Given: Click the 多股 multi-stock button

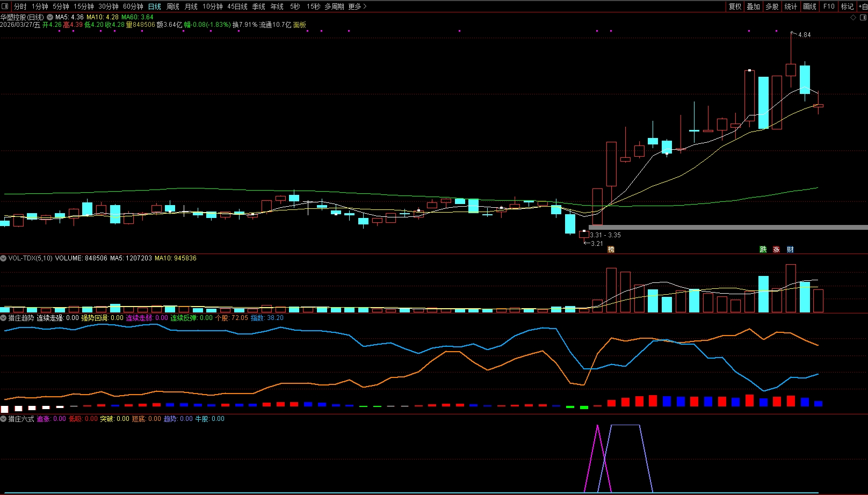Looking at the screenshot, I should pos(772,6).
